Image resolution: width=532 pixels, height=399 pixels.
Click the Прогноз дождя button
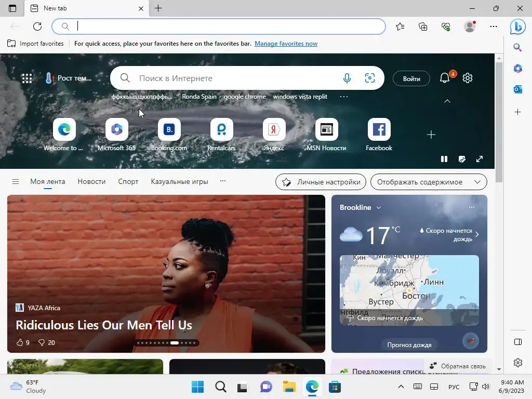pos(409,345)
